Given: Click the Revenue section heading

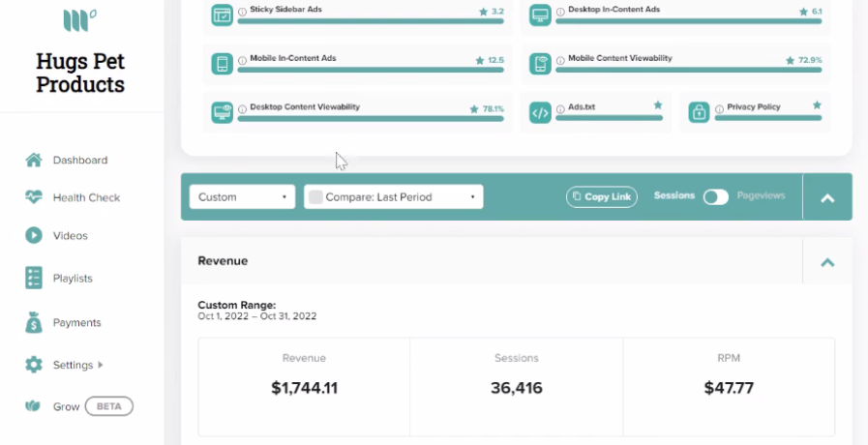Looking at the screenshot, I should click(223, 260).
